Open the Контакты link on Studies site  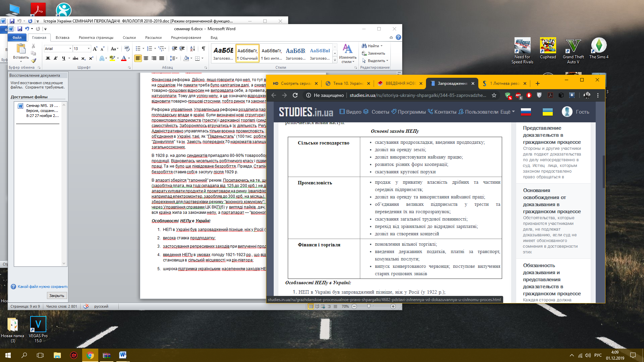[445, 112]
